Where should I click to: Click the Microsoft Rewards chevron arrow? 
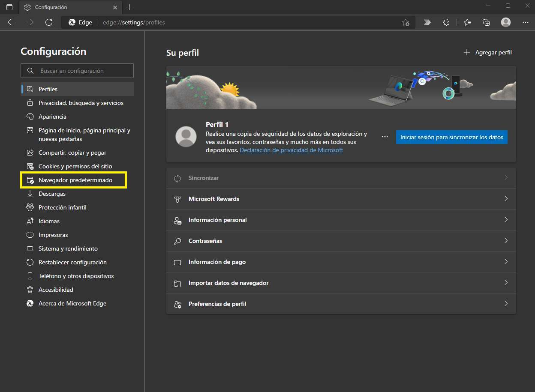506,199
